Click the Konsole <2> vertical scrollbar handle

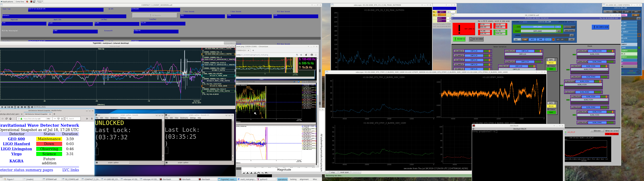point(232,156)
